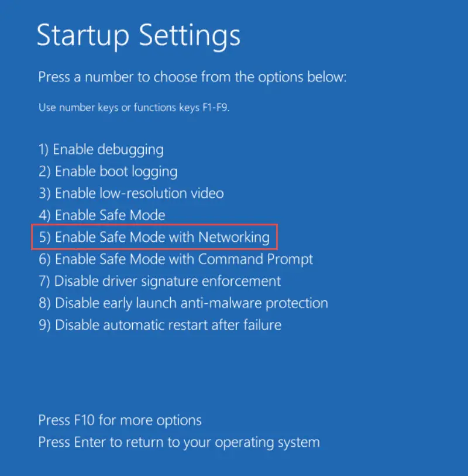Click the F1-F9 text in the hint line
This screenshot has height=476, width=468.
[x=216, y=108]
